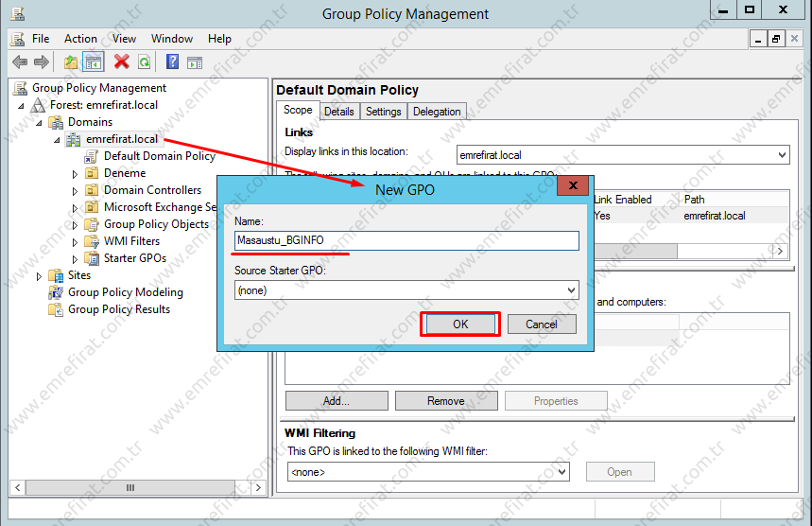Click the red Delete toolbar icon

[121, 62]
